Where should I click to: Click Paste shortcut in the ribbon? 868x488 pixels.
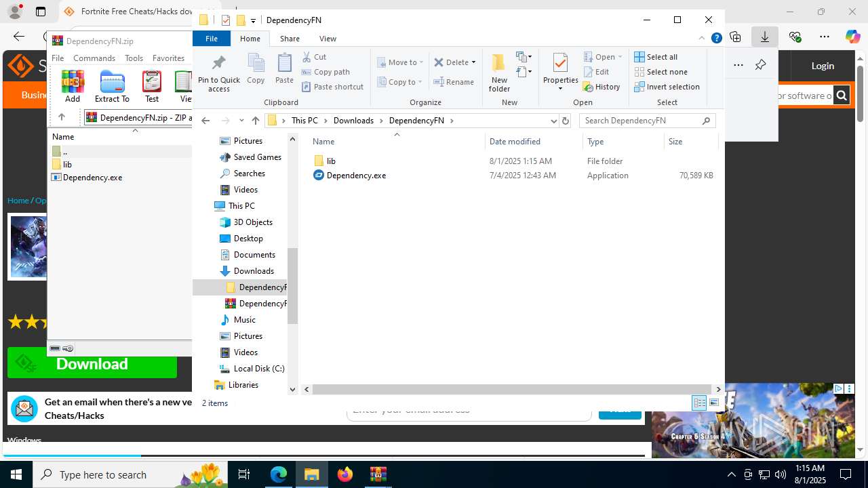332,87
